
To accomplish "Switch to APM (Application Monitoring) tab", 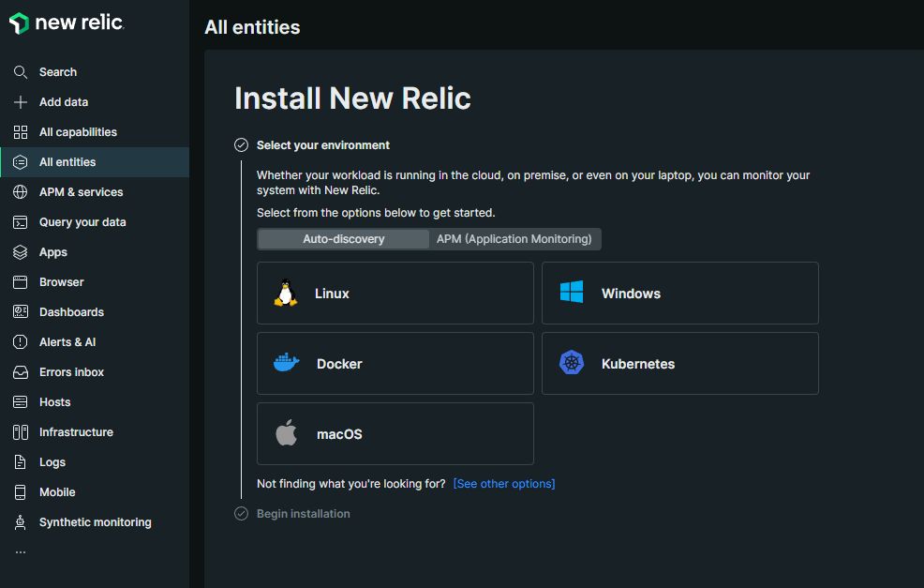I will pyautogui.click(x=514, y=239).
